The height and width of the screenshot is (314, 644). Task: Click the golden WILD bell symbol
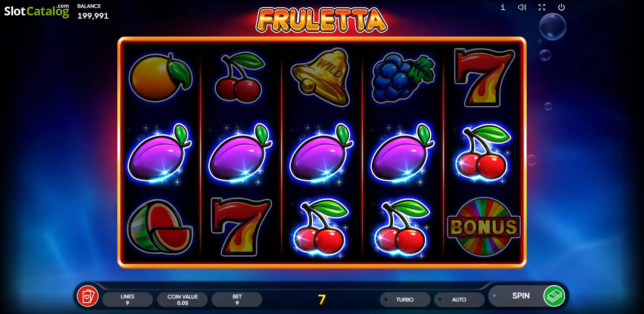[x=321, y=77]
